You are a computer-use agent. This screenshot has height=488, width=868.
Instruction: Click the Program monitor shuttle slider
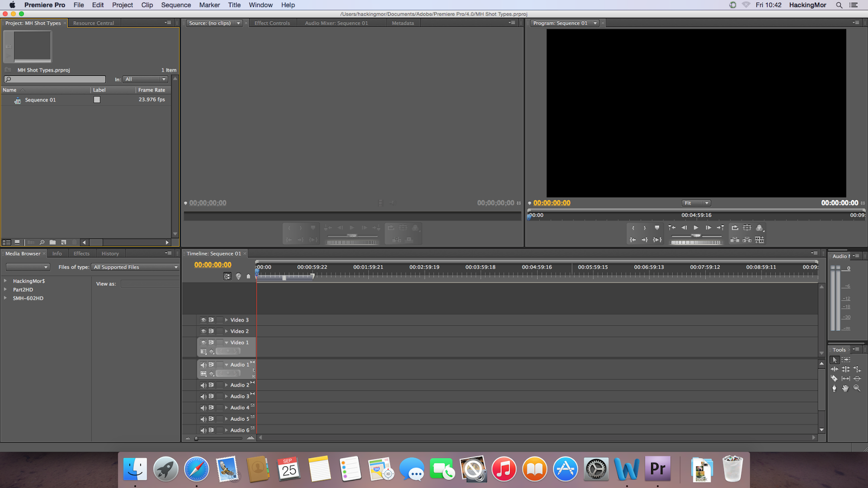(x=696, y=236)
